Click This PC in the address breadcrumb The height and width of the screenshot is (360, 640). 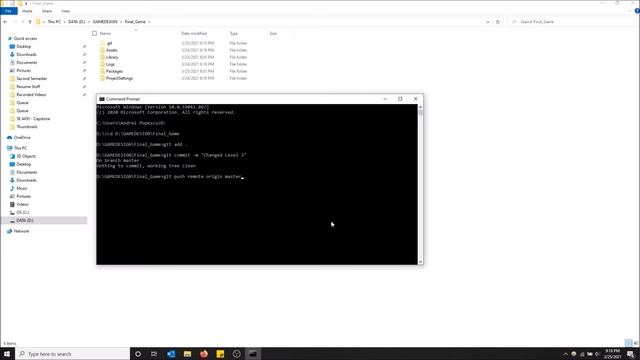[x=54, y=22]
